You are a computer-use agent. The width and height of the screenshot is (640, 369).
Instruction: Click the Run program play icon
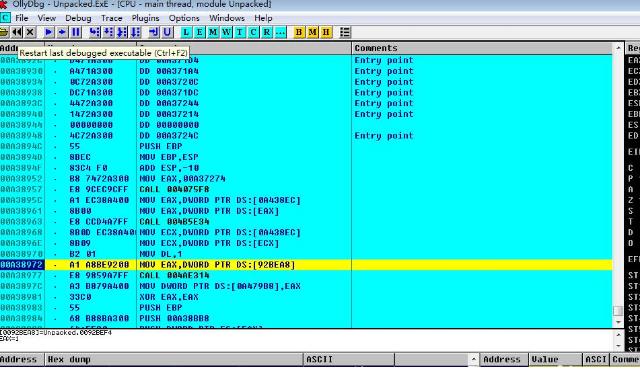(49, 32)
